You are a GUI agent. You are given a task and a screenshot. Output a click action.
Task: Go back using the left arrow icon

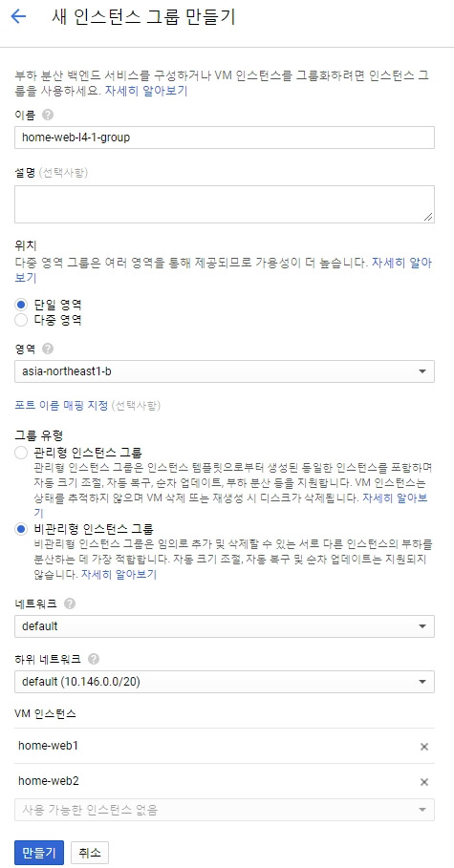[x=18, y=16]
